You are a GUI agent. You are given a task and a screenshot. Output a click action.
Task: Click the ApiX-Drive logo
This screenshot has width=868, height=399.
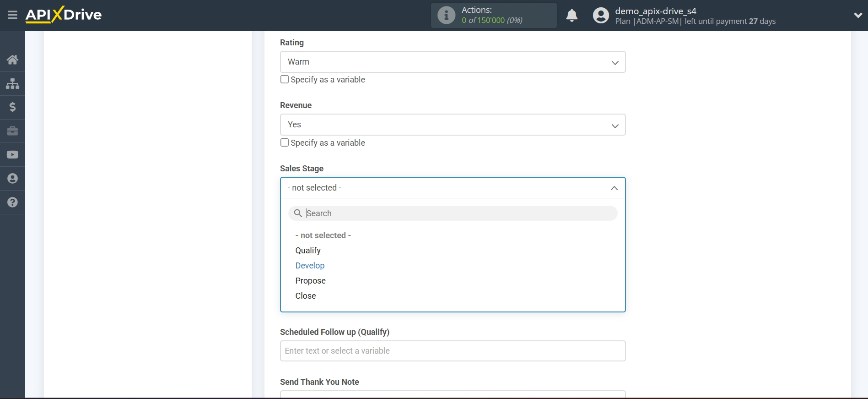click(64, 15)
